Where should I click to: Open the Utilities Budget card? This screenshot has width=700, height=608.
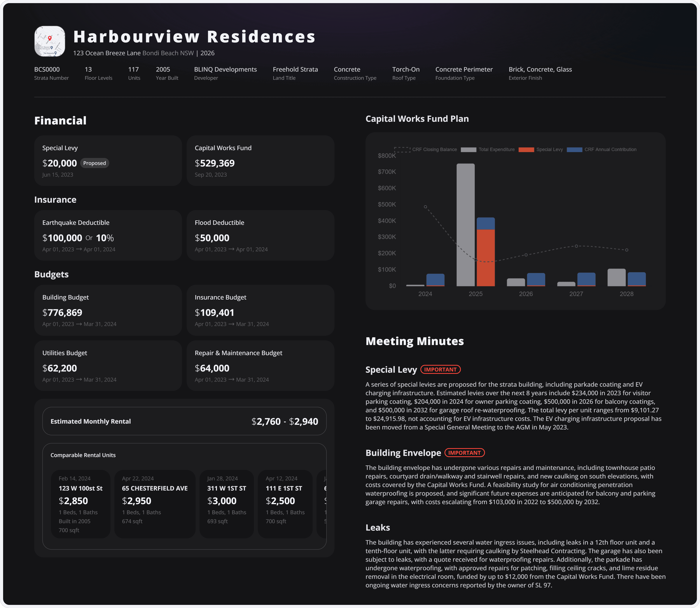tap(108, 365)
